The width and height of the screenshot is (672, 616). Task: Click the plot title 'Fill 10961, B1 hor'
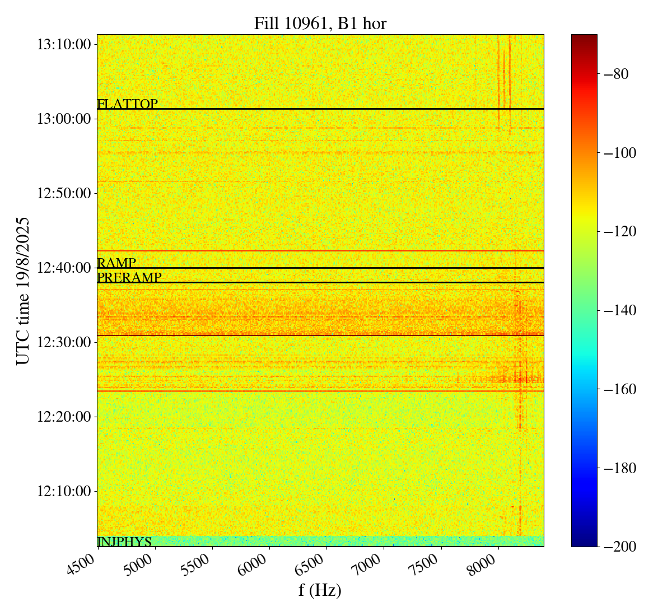point(320,23)
